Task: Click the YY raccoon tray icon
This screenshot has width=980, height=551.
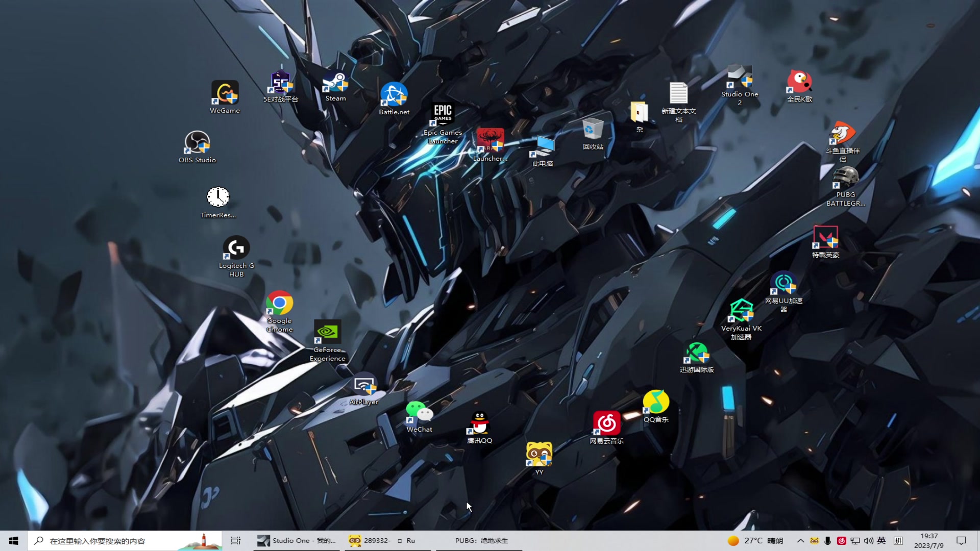Action: (814, 541)
